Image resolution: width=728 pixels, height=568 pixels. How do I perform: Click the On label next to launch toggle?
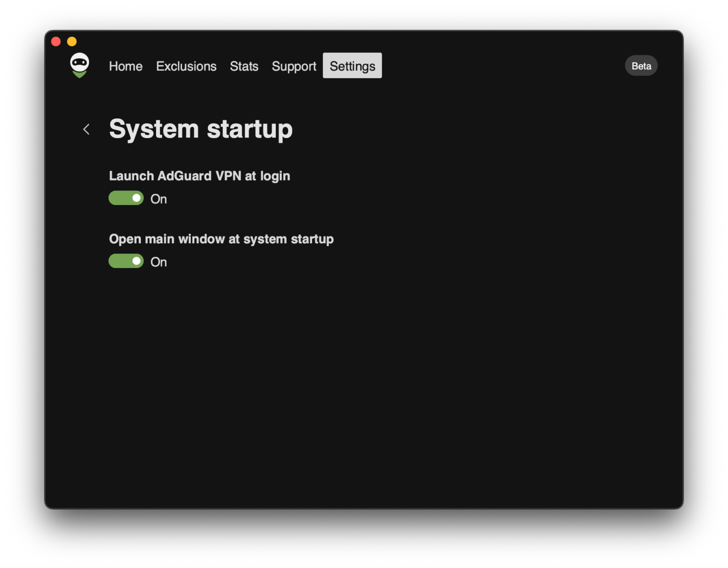[x=158, y=199]
